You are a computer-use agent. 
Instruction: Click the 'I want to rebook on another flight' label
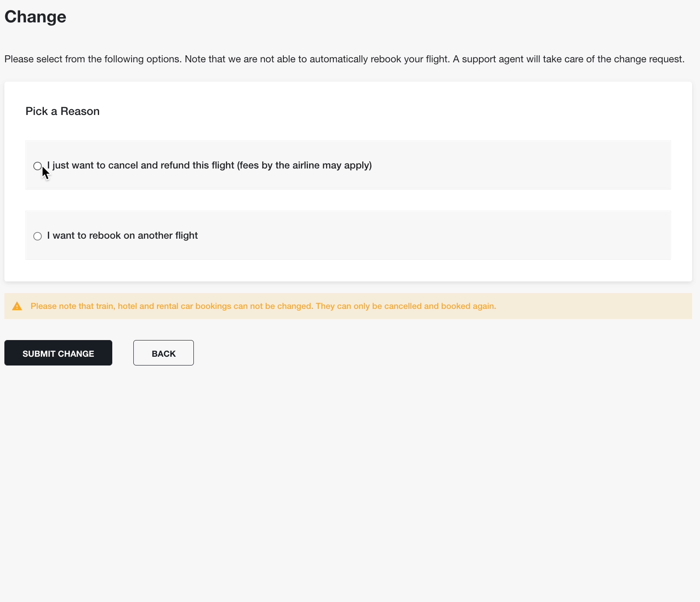[122, 236]
